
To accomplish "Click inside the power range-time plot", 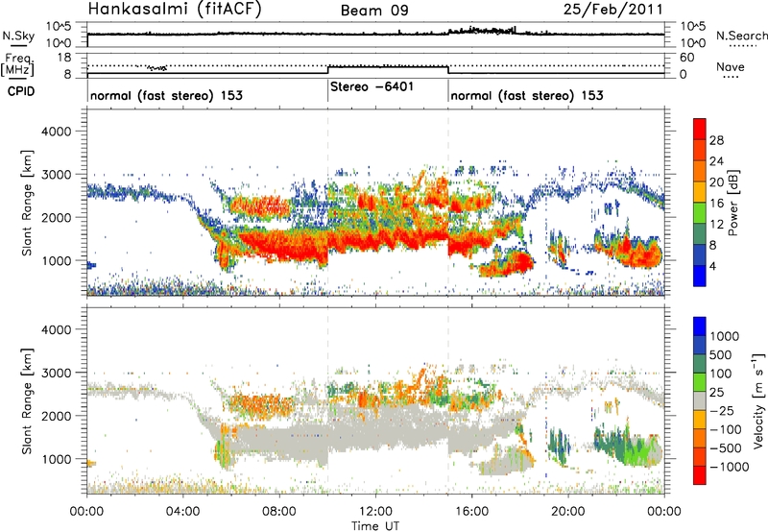I will click(375, 203).
